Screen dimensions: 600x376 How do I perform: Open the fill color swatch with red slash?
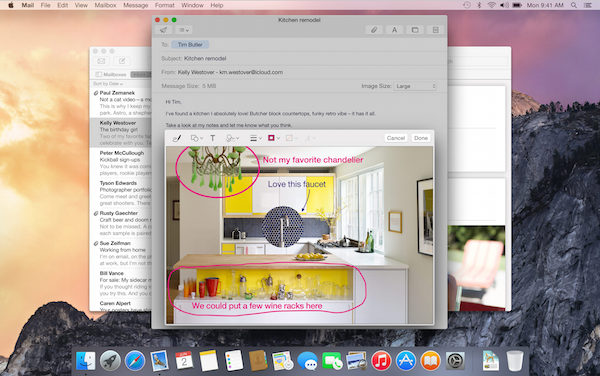click(292, 138)
